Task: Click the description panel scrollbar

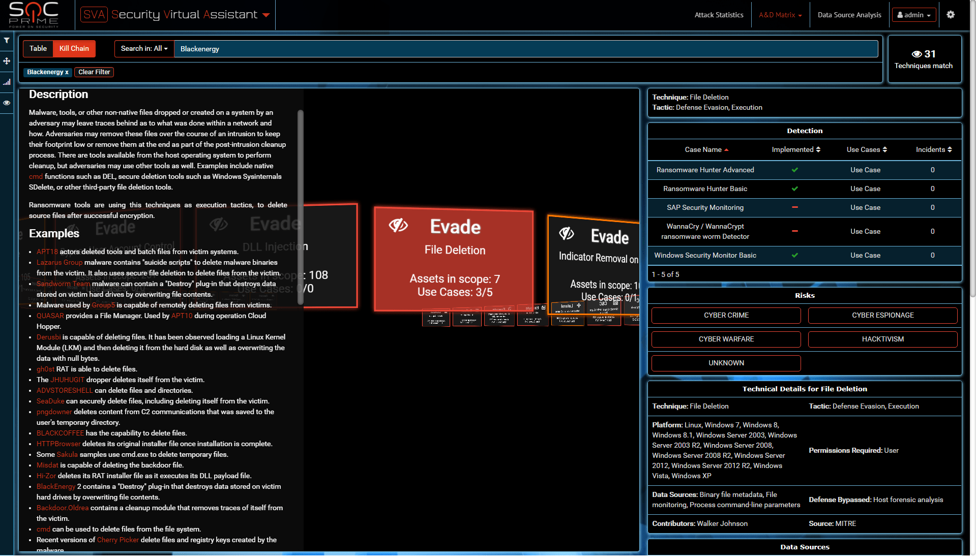Action: click(300, 203)
